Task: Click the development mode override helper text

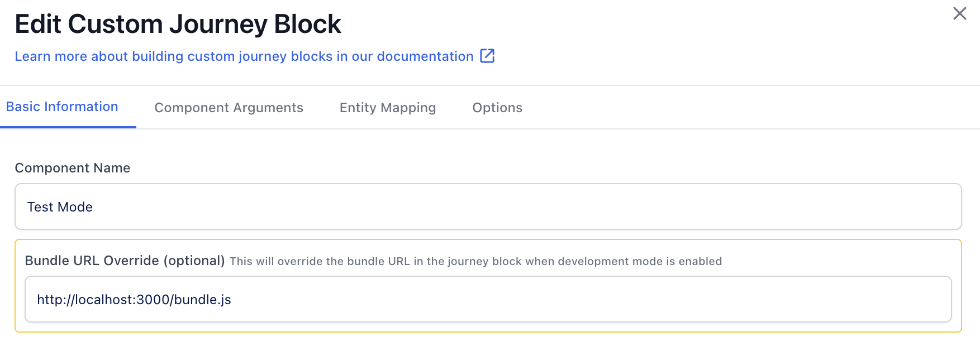Action: [475, 261]
